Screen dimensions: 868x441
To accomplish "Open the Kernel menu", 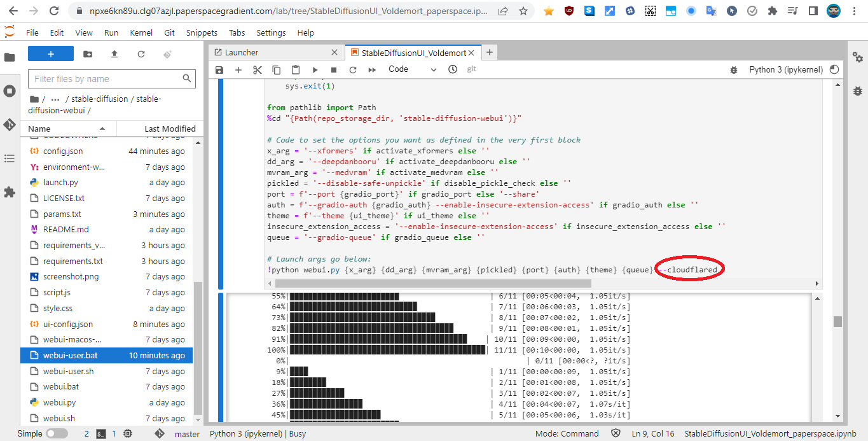I will click(x=141, y=32).
